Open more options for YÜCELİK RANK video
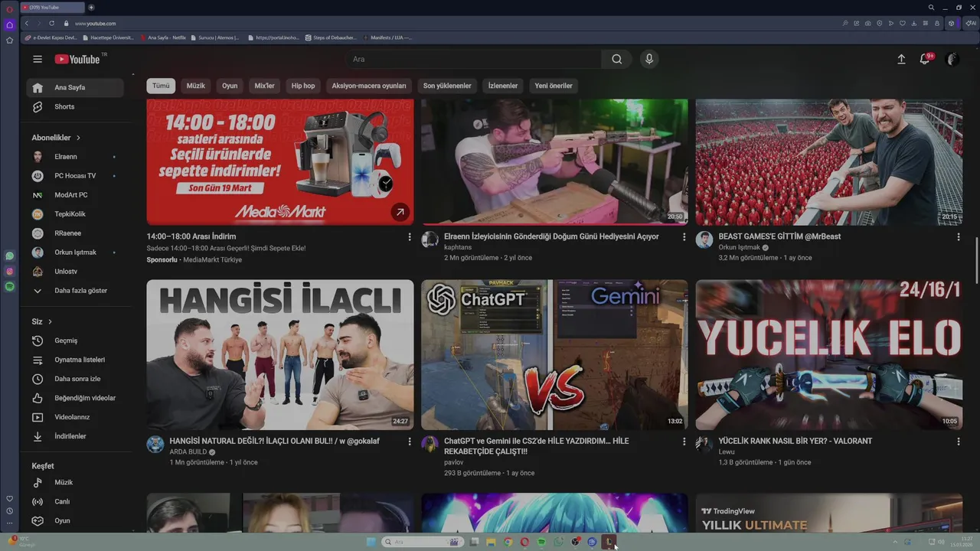 coord(958,442)
